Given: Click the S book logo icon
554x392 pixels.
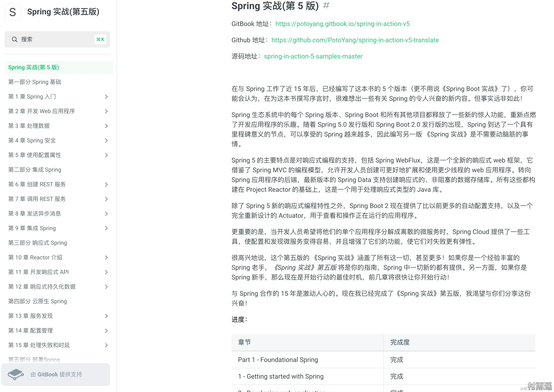Looking at the screenshot, I should click(x=13, y=12).
